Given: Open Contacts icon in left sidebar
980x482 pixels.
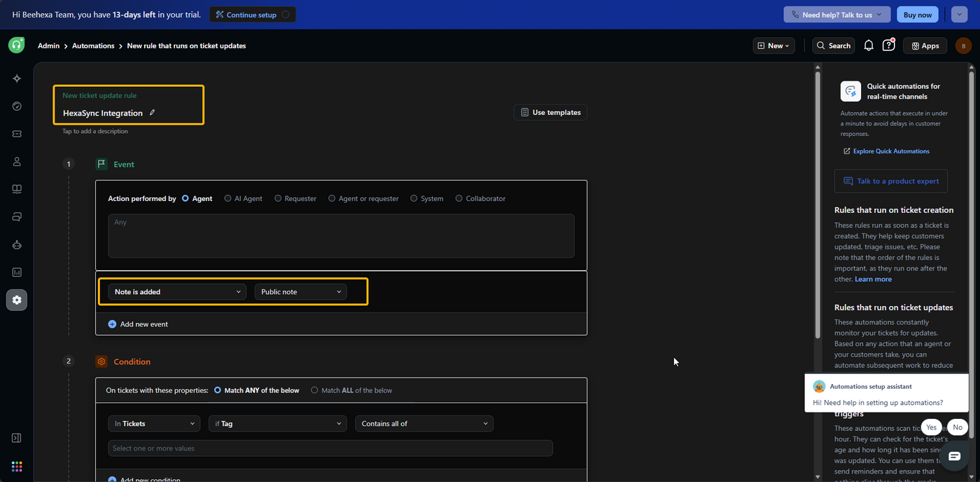Looking at the screenshot, I should [x=17, y=161].
